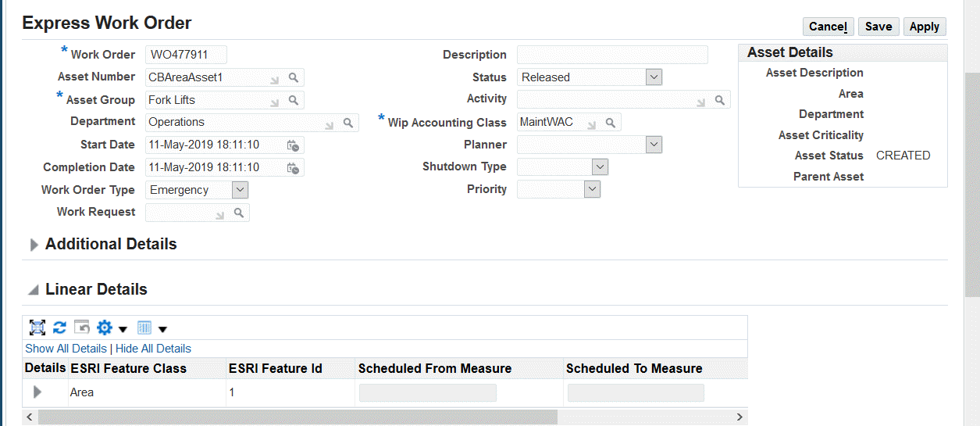Expand the Additional Details section
980x426 pixels.
pos(34,245)
